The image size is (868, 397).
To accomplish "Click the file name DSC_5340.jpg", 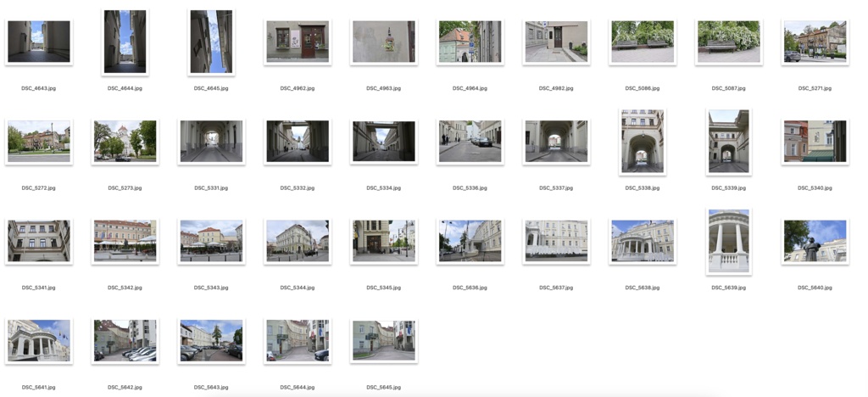I will click(x=815, y=188).
